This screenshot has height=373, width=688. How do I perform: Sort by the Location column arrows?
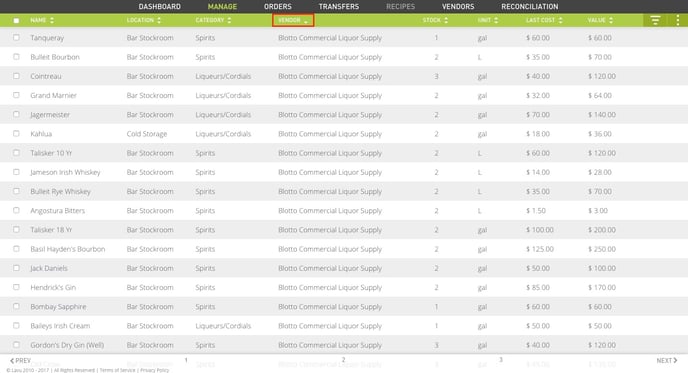point(159,20)
